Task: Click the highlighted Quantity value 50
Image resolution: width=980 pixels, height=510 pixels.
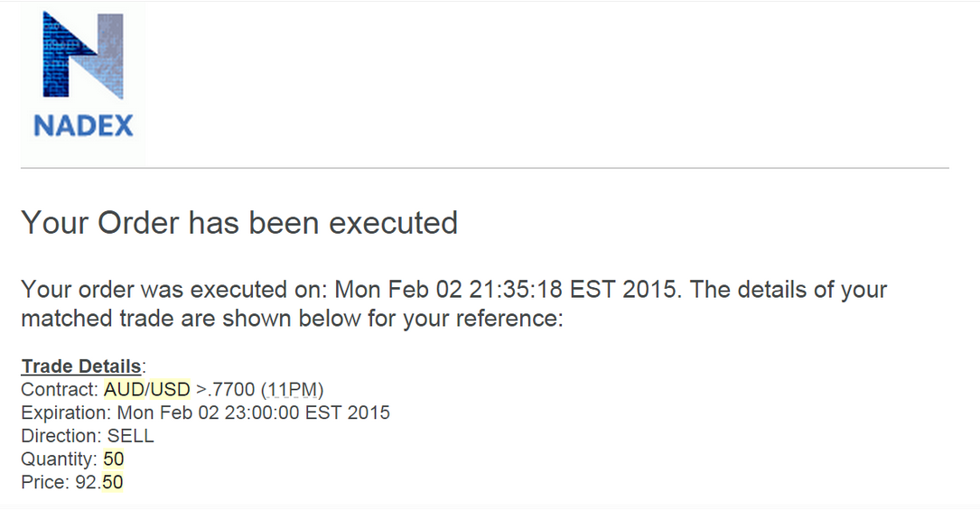Action: 114,459
